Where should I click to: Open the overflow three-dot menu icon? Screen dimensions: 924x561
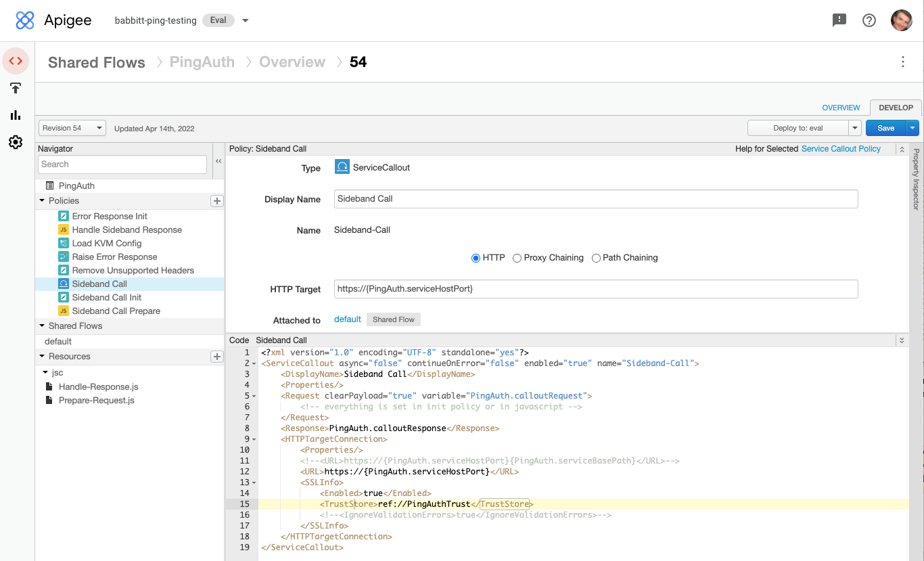click(x=903, y=62)
